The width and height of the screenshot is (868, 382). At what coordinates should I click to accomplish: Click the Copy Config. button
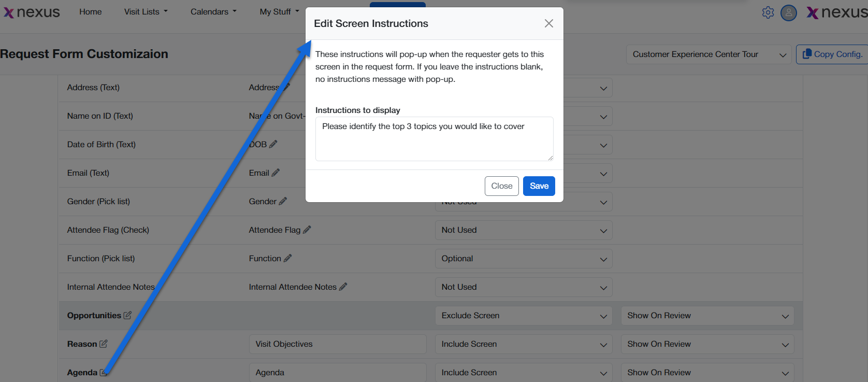833,54
